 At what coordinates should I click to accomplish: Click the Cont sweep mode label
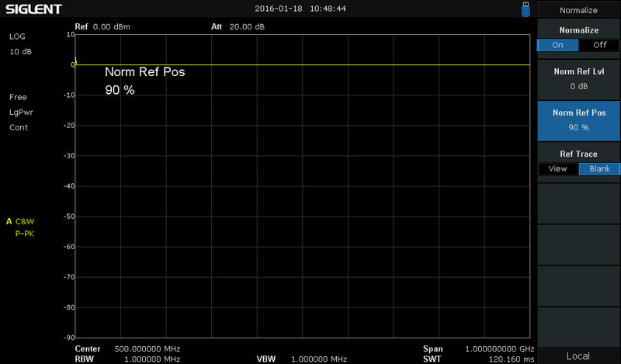tap(19, 127)
